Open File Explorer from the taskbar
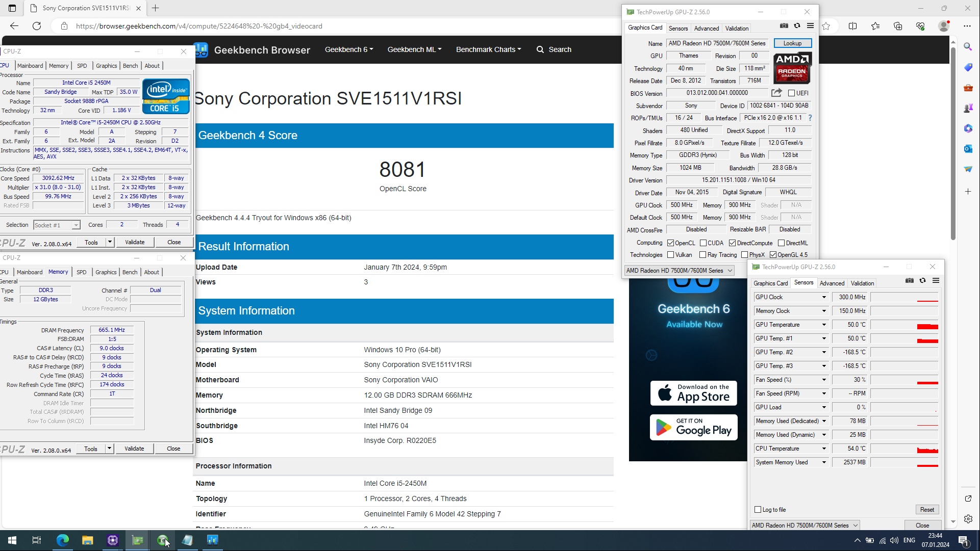980x551 pixels. (x=87, y=540)
